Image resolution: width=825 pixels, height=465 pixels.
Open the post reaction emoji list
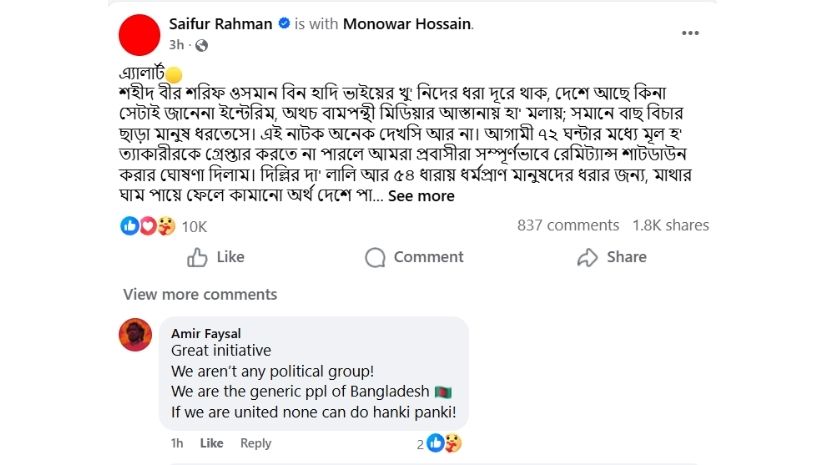click(x=148, y=226)
